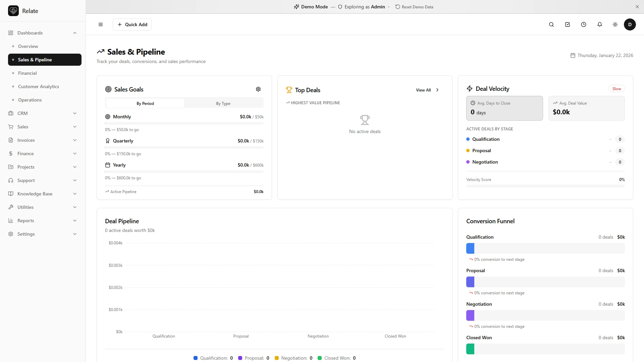
Task: Open the Overview dashboard
Action: pyautogui.click(x=45, y=46)
